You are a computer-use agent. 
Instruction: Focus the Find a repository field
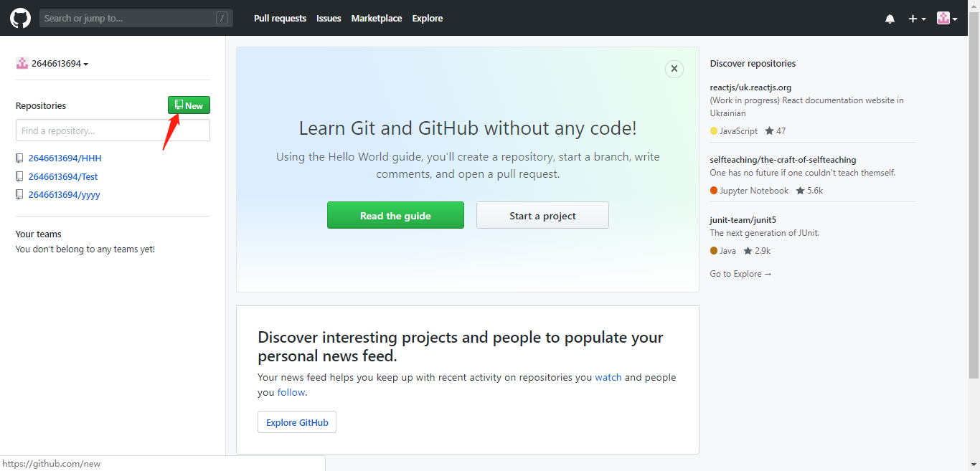(x=113, y=130)
